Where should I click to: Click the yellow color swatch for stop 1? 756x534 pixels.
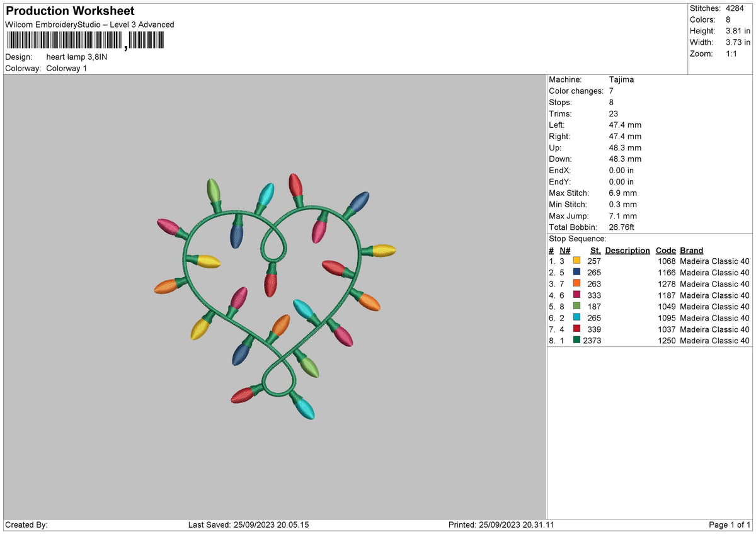[576, 261]
